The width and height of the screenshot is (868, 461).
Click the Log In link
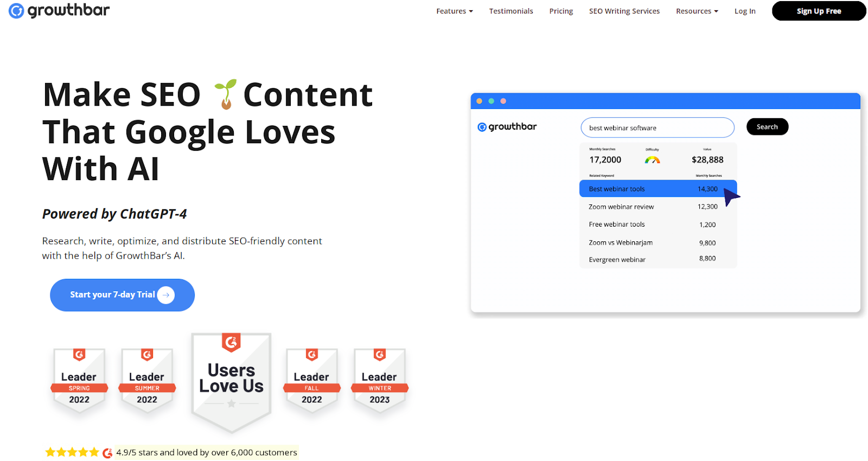tap(745, 11)
